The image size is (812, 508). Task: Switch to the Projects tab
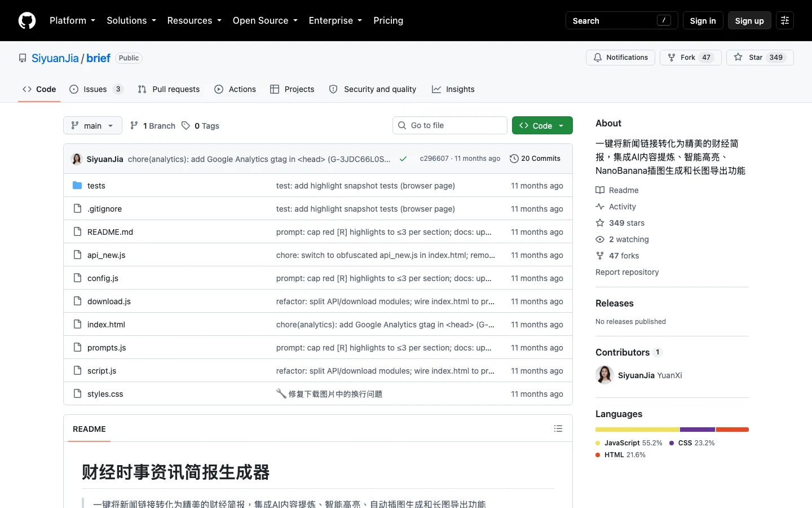pos(292,89)
